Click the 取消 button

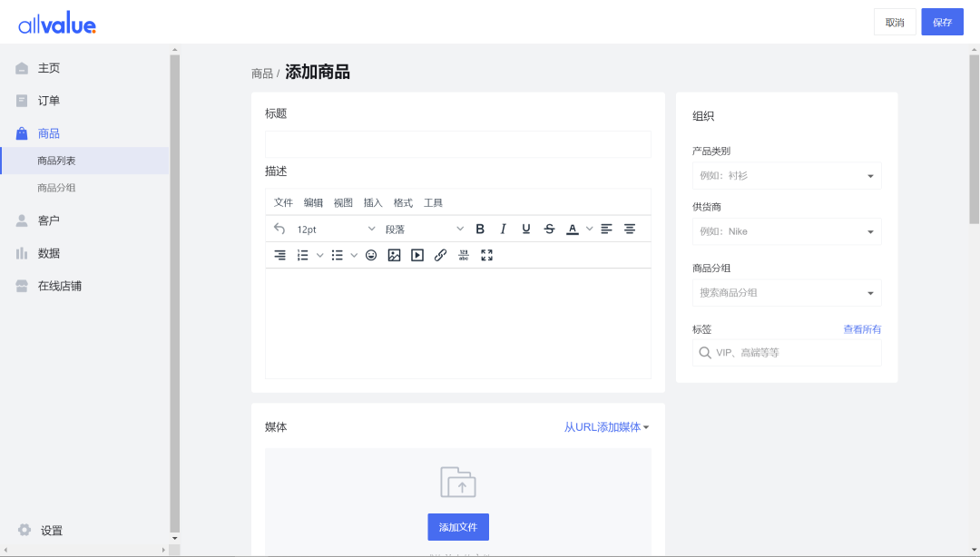point(895,22)
